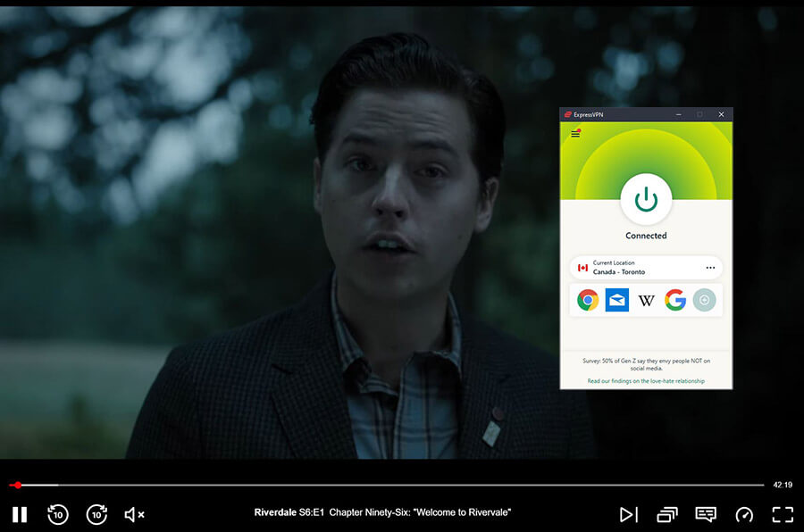Image resolution: width=804 pixels, height=532 pixels.
Task: Click the remaining time 42:19
Action: (x=783, y=485)
